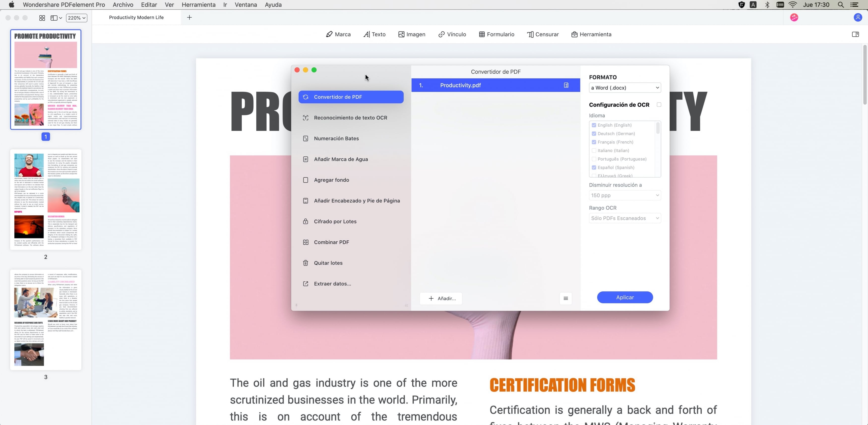Image resolution: width=868 pixels, height=425 pixels.
Task: Enable Français (French) OCR language
Action: [594, 142]
